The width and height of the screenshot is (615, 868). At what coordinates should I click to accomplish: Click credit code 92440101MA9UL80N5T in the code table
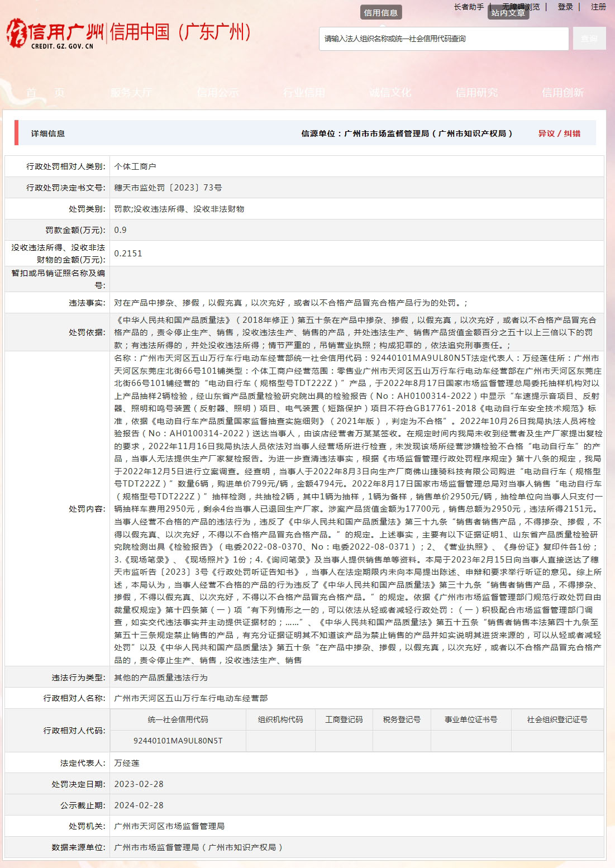pos(178,741)
